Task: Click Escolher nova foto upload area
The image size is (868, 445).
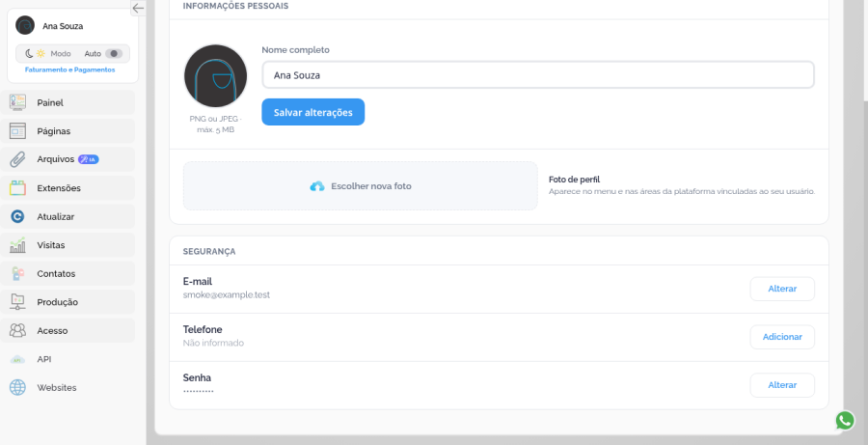Action: tap(361, 185)
